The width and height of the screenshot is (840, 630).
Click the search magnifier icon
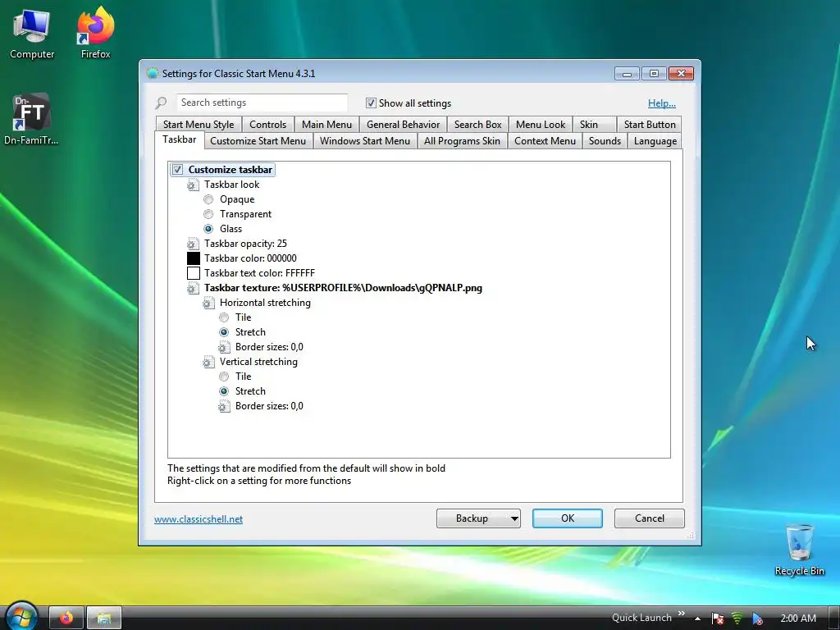[x=161, y=103]
